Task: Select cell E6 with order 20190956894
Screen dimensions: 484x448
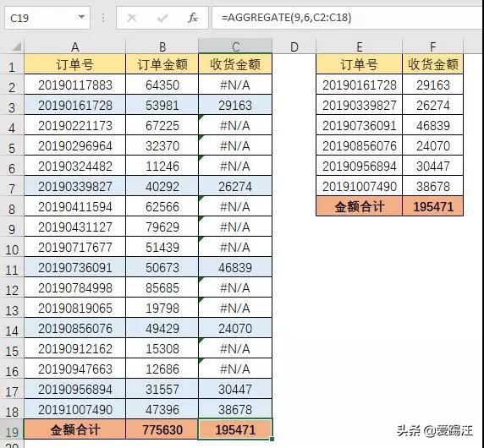Action: (360, 167)
